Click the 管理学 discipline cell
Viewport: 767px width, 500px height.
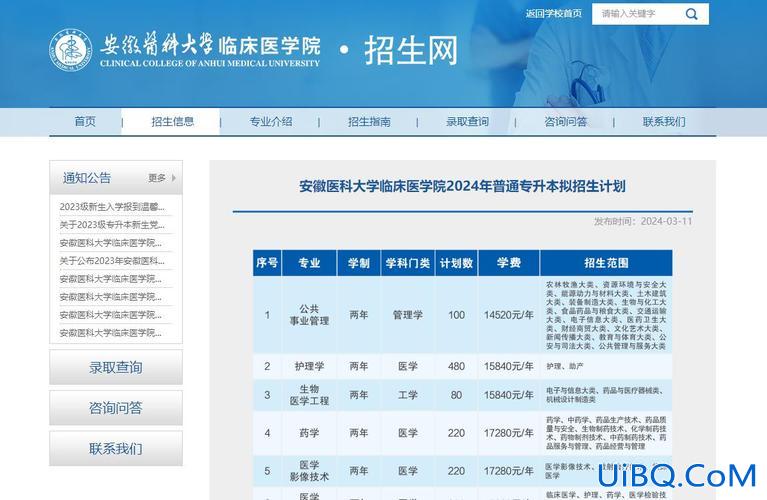407,315
